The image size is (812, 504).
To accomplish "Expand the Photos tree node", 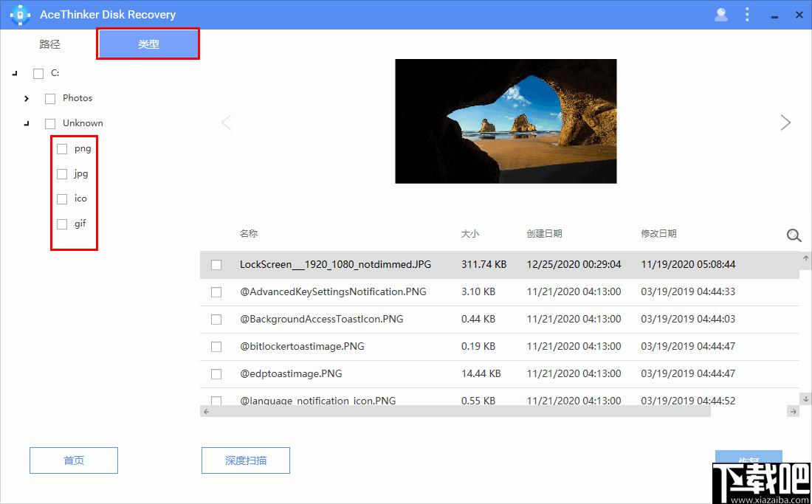I will pyautogui.click(x=27, y=99).
